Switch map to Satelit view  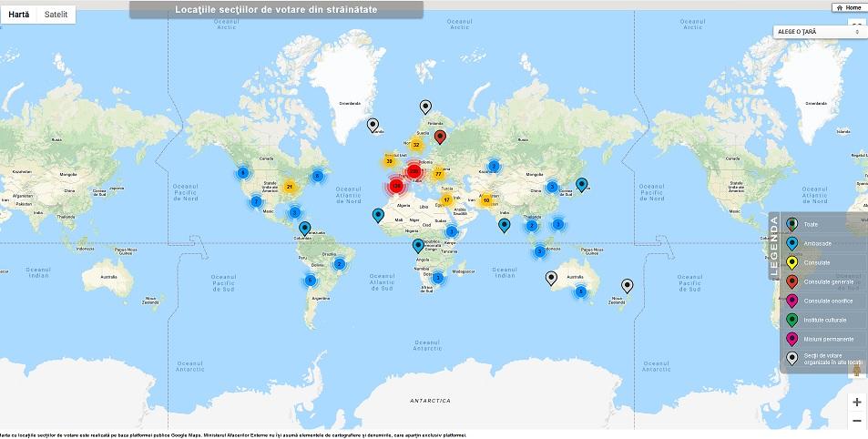click(x=56, y=15)
